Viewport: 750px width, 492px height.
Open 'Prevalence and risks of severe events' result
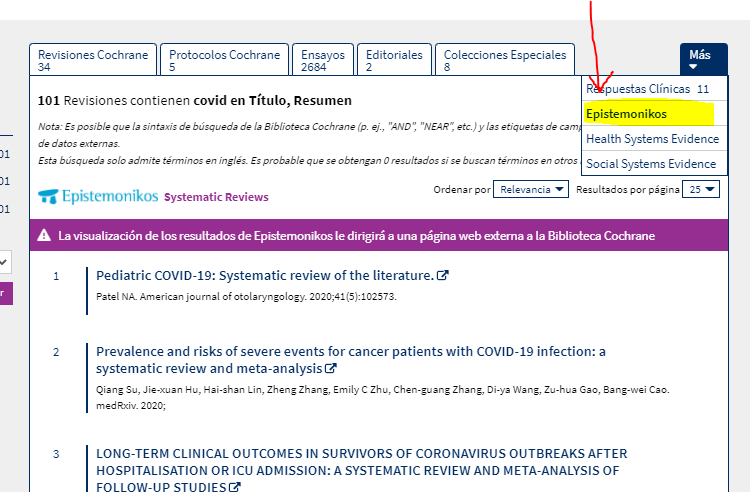tap(350, 352)
